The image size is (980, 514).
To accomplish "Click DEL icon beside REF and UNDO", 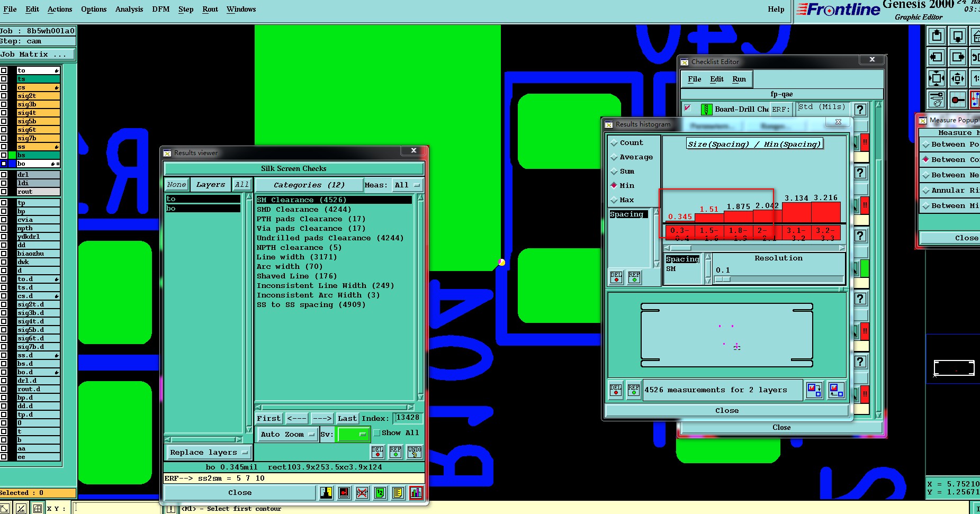I will click(377, 452).
